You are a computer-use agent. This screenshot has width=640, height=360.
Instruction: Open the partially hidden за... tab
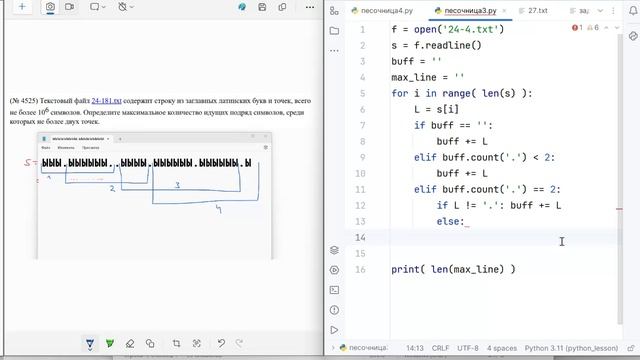(x=580, y=11)
